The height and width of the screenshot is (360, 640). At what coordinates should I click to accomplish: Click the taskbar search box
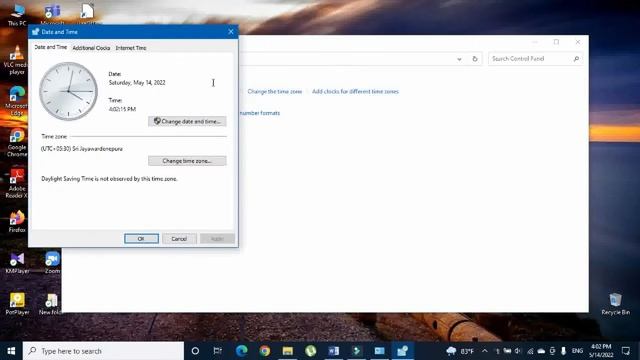click(103, 351)
